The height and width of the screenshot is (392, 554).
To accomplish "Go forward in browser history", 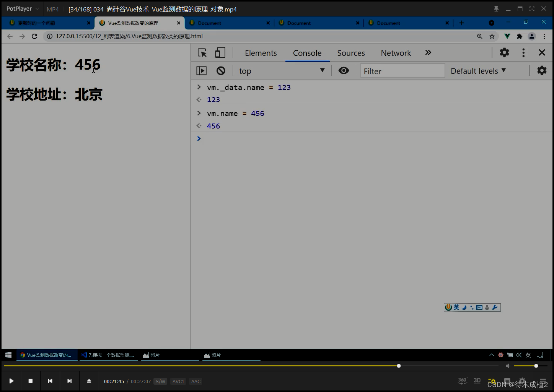I will click(x=22, y=36).
